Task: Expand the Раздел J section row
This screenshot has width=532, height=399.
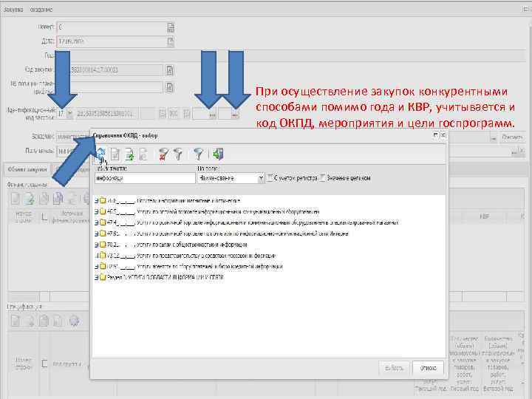Action: (96, 277)
